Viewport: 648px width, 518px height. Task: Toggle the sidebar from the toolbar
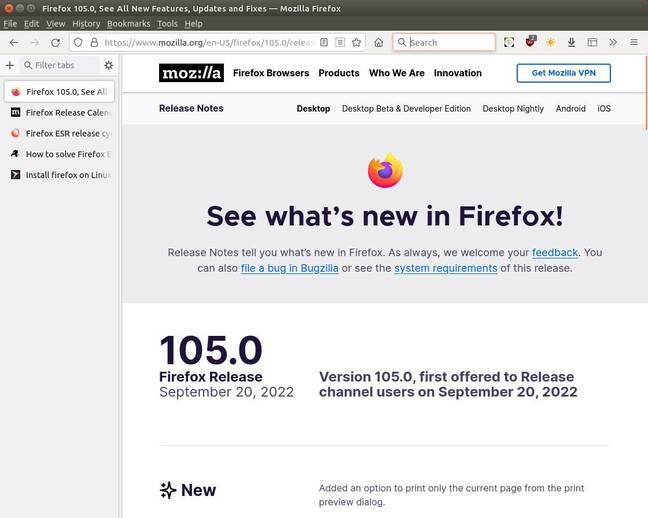tap(591, 43)
